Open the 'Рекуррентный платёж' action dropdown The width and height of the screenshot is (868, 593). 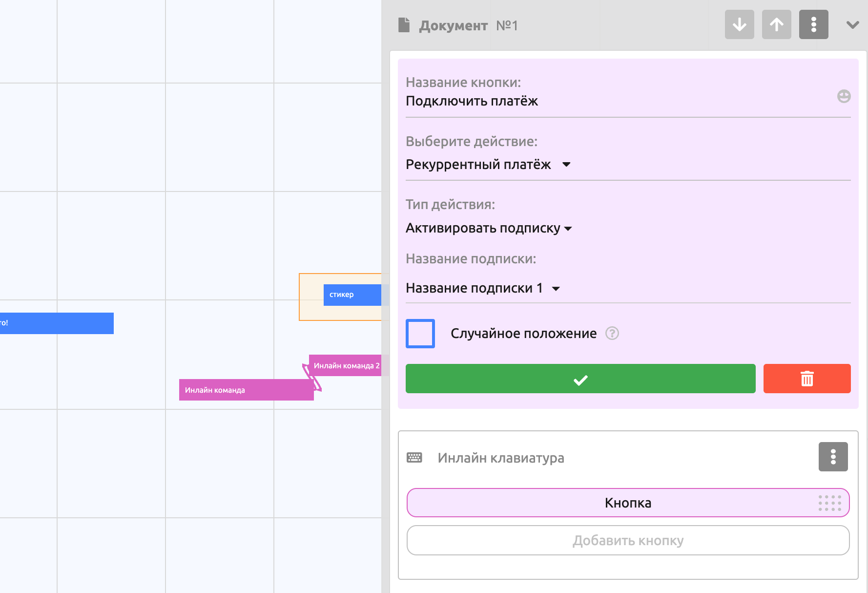click(488, 165)
